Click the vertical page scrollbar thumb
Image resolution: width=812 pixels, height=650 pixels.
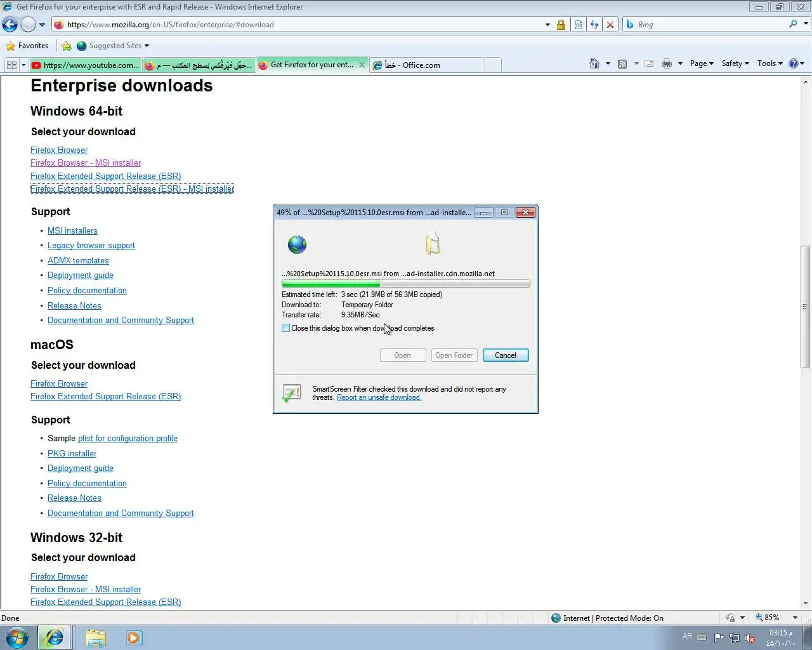[x=806, y=307]
